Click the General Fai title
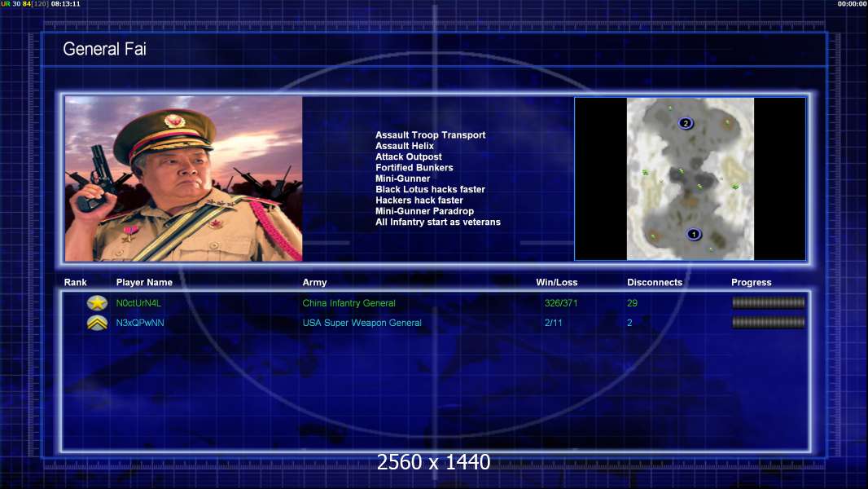The width and height of the screenshot is (868, 489). tap(104, 49)
